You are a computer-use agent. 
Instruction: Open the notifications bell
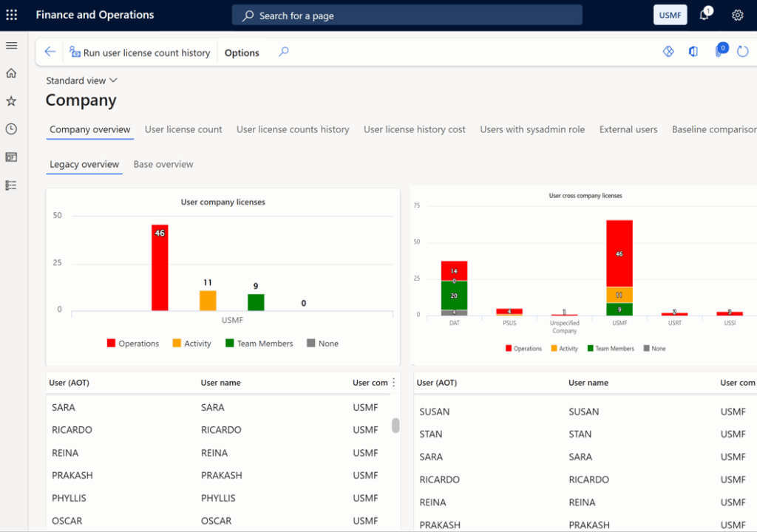705,15
